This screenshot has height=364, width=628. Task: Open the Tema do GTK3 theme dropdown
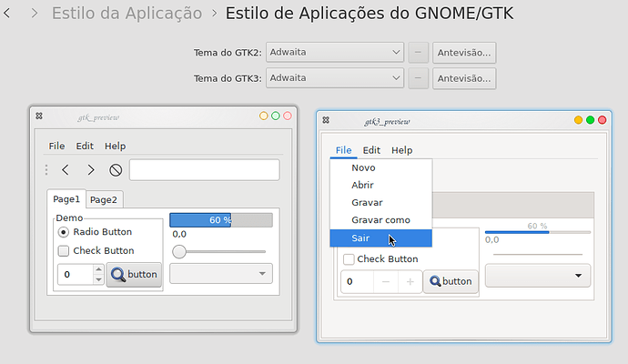[x=334, y=78]
